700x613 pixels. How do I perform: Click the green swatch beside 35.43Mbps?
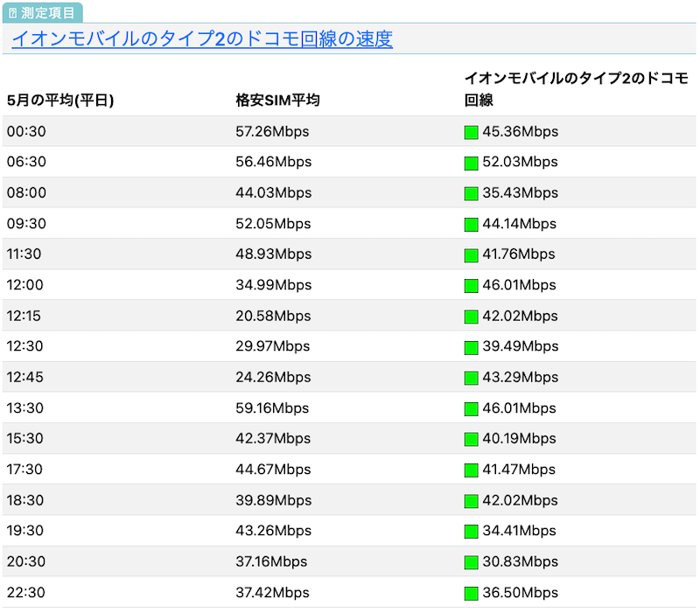point(471,194)
